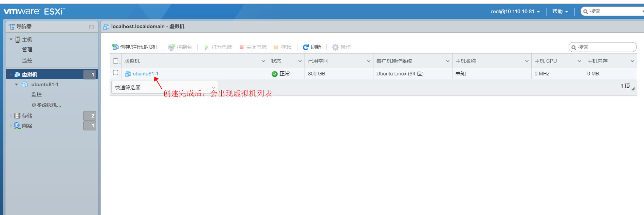This screenshot has width=644, height=215.
Task: Minimize the navigator panel with its collapse icon
Action: point(91,27)
